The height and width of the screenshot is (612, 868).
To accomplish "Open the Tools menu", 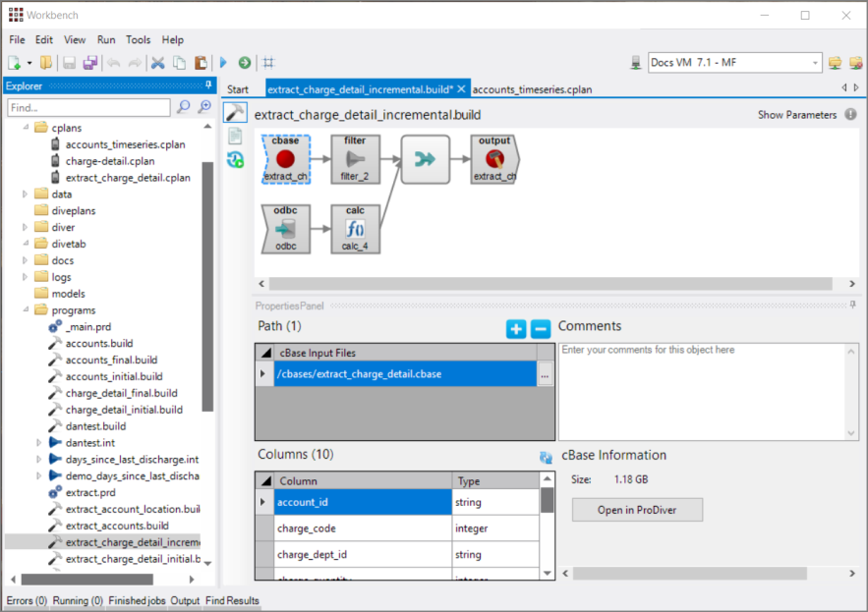I will tap(139, 40).
